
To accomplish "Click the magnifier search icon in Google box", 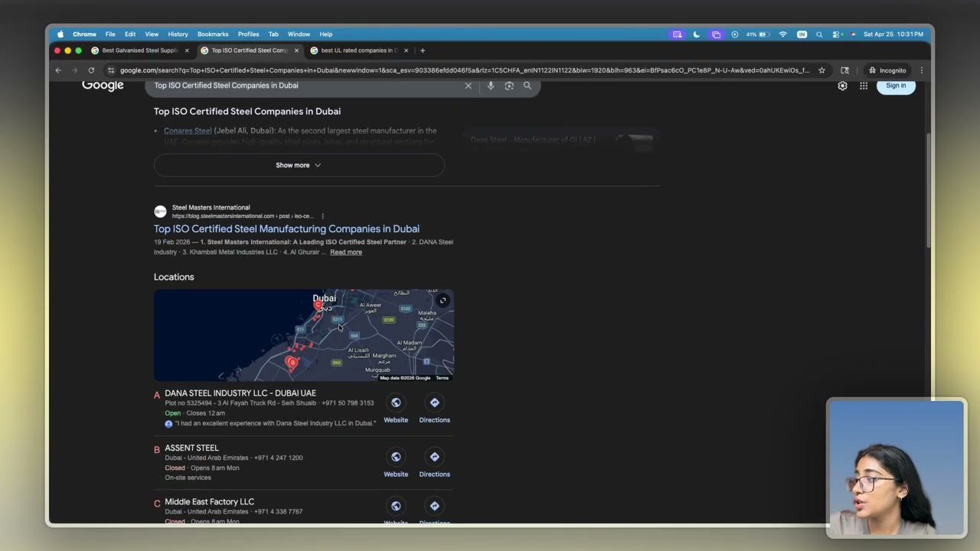I will tap(527, 86).
